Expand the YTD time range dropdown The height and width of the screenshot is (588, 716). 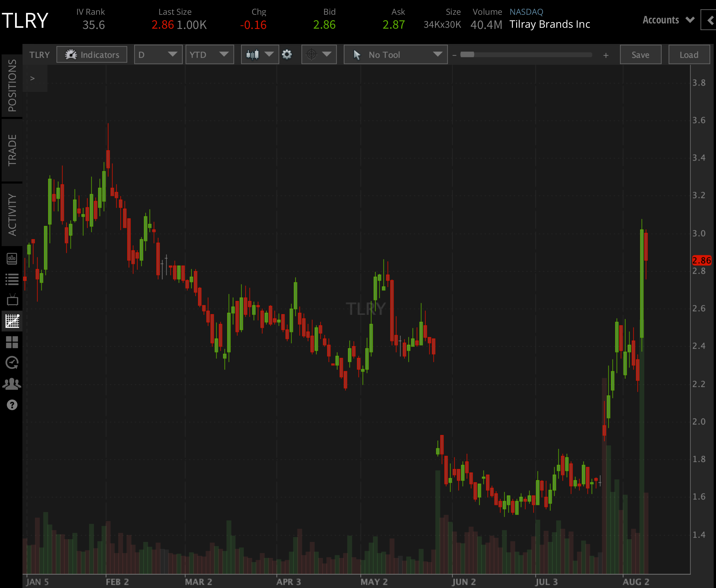pos(210,54)
